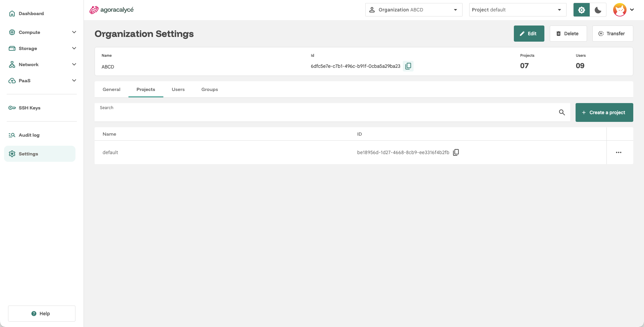This screenshot has height=327, width=644.
Task: Open the Dashboard home icon
Action: click(x=12, y=13)
